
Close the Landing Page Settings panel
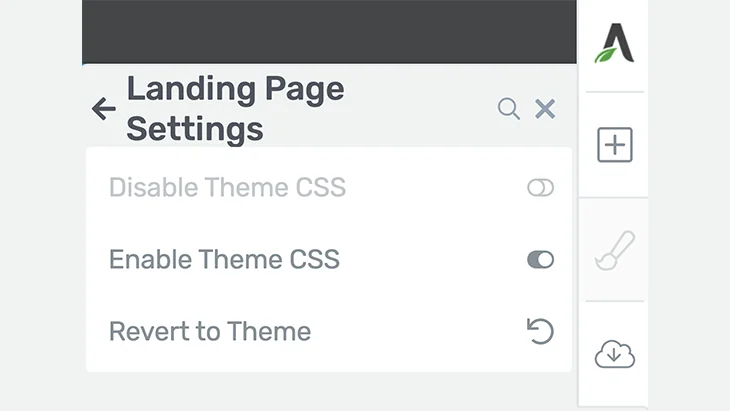(x=545, y=109)
